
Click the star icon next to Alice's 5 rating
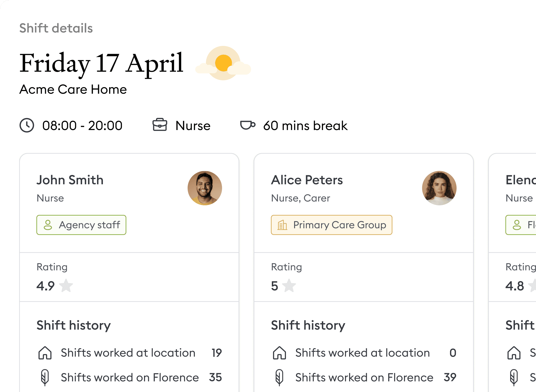point(289,286)
